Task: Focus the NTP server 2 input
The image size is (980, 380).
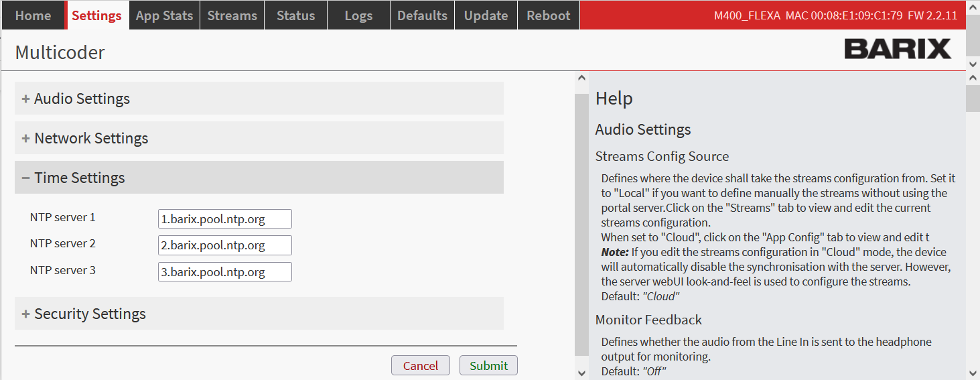Action: 224,245
